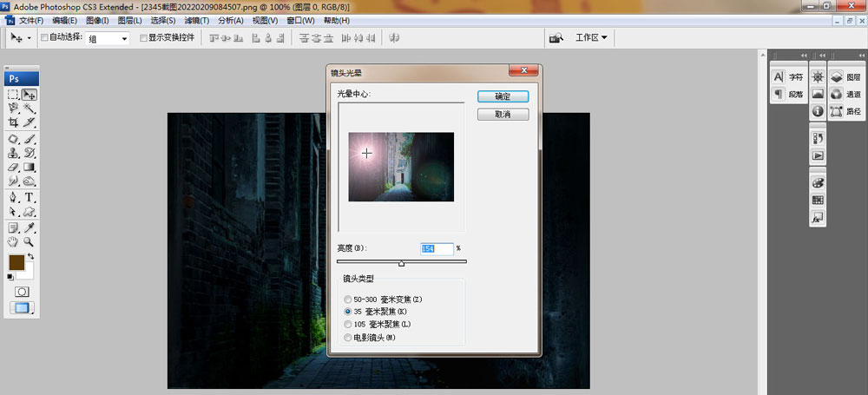Viewport: 868px width, 395px height.
Task: Select the Magic Wand tool
Action: coord(30,108)
